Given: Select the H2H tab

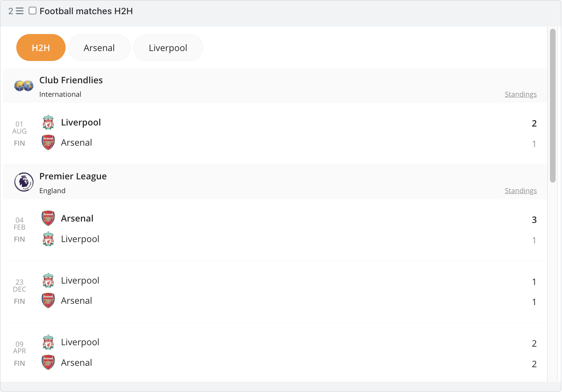Looking at the screenshot, I should click(x=41, y=47).
